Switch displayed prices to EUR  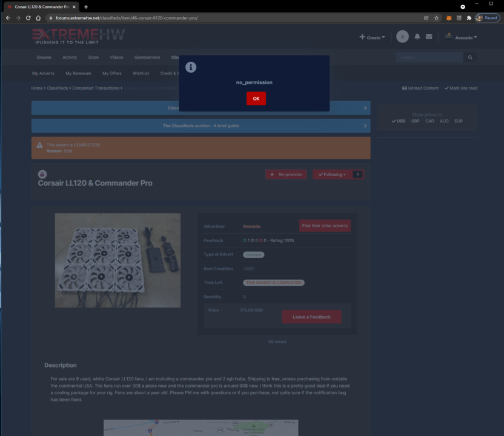tap(459, 121)
